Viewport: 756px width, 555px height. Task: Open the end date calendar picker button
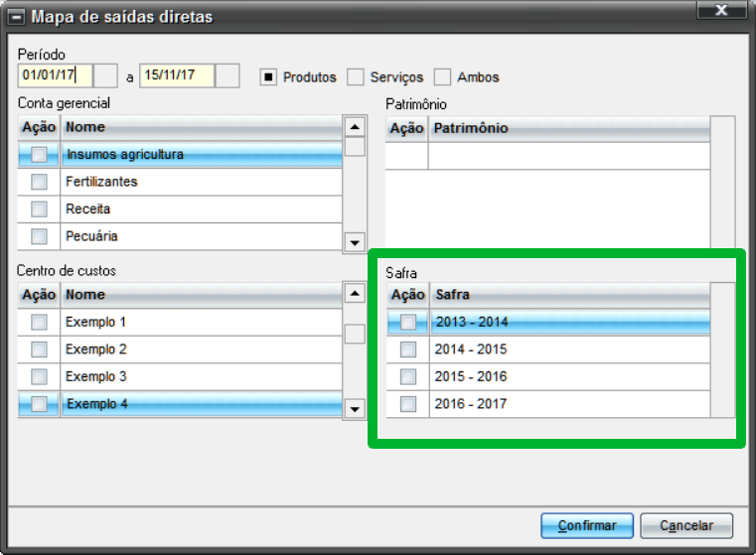click(x=227, y=75)
